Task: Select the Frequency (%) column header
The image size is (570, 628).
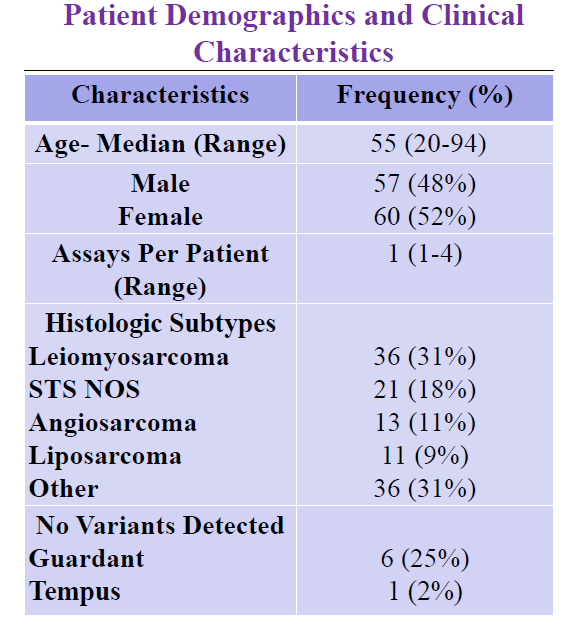Action: click(x=425, y=96)
